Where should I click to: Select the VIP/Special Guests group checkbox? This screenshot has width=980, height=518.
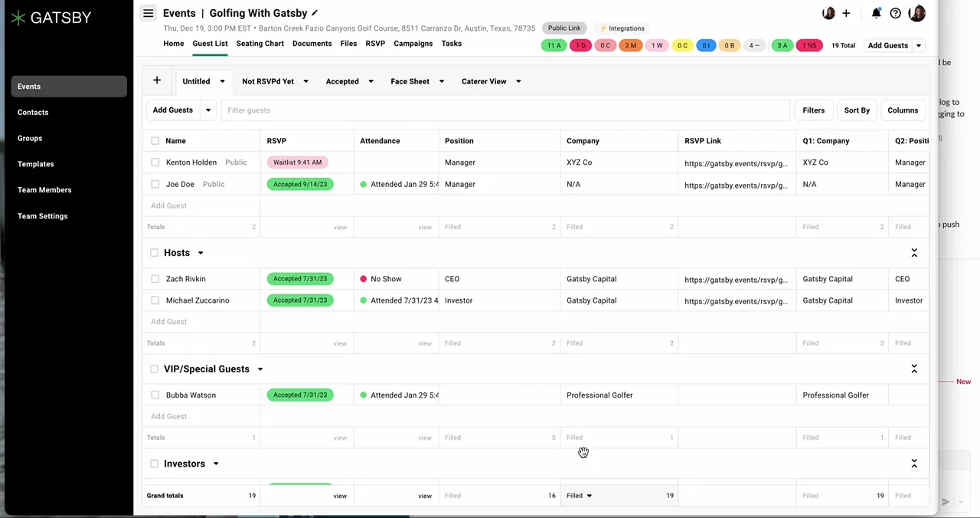tap(155, 369)
